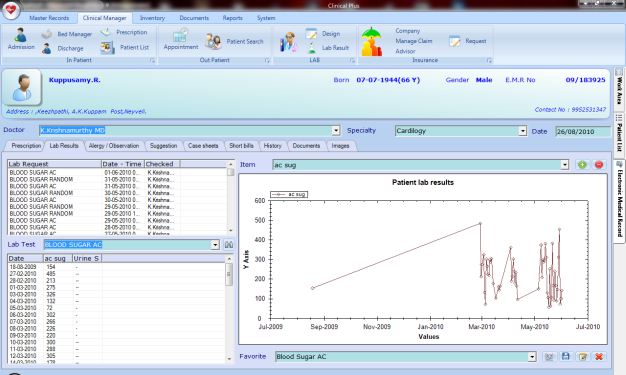Open the Work Area side panel

619,89
